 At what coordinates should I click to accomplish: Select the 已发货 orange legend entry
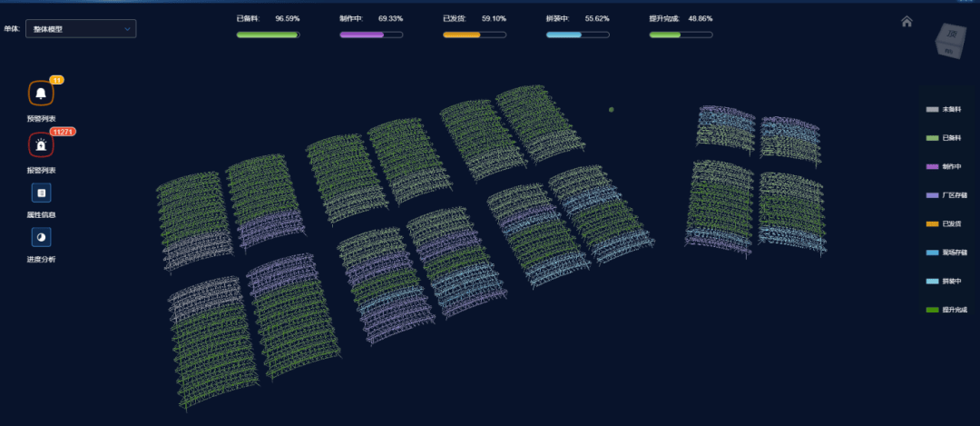pyautogui.click(x=946, y=224)
